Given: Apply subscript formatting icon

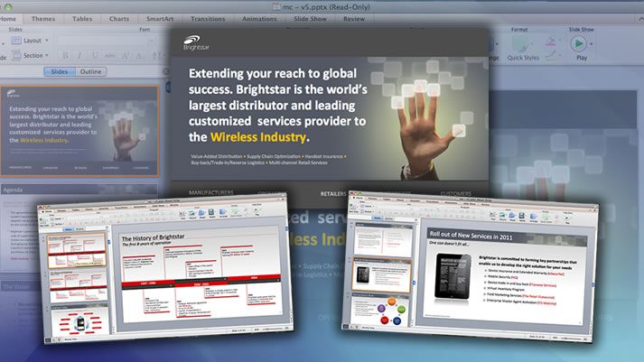Looking at the screenshot, I should pos(140,55).
